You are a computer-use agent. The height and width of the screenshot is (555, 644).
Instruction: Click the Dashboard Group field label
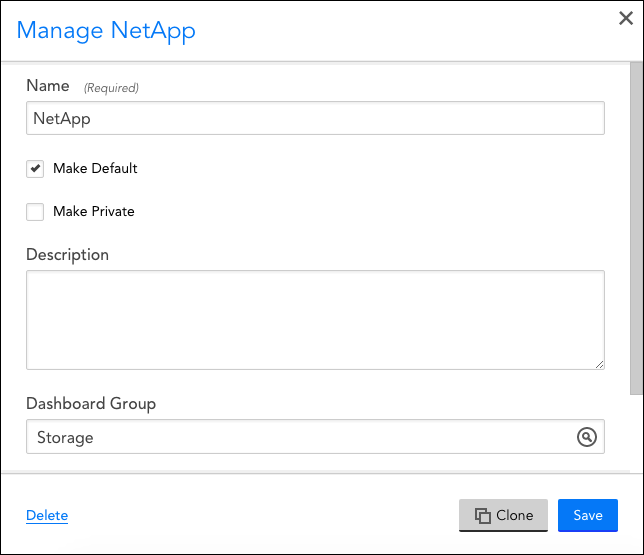pyautogui.click(x=91, y=404)
